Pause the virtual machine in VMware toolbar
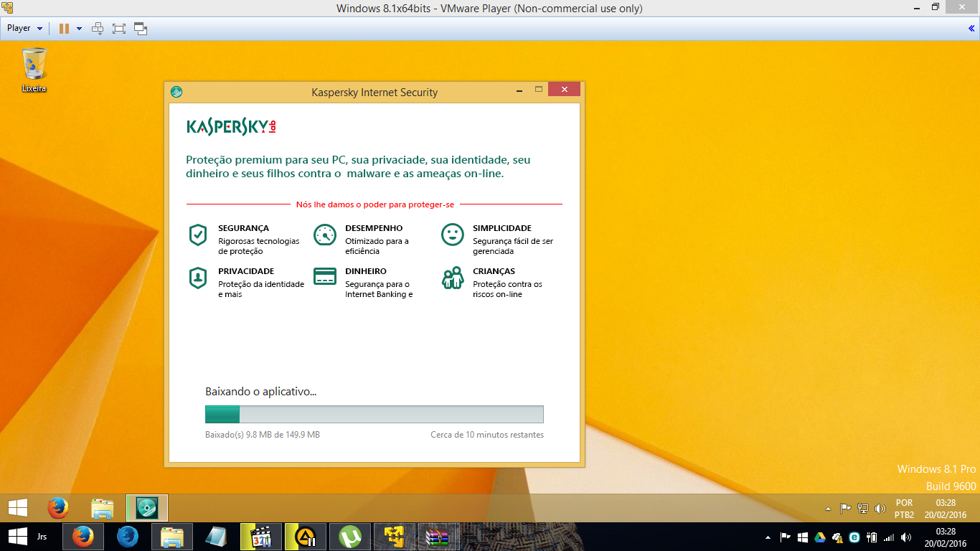 (x=64, y=29)
